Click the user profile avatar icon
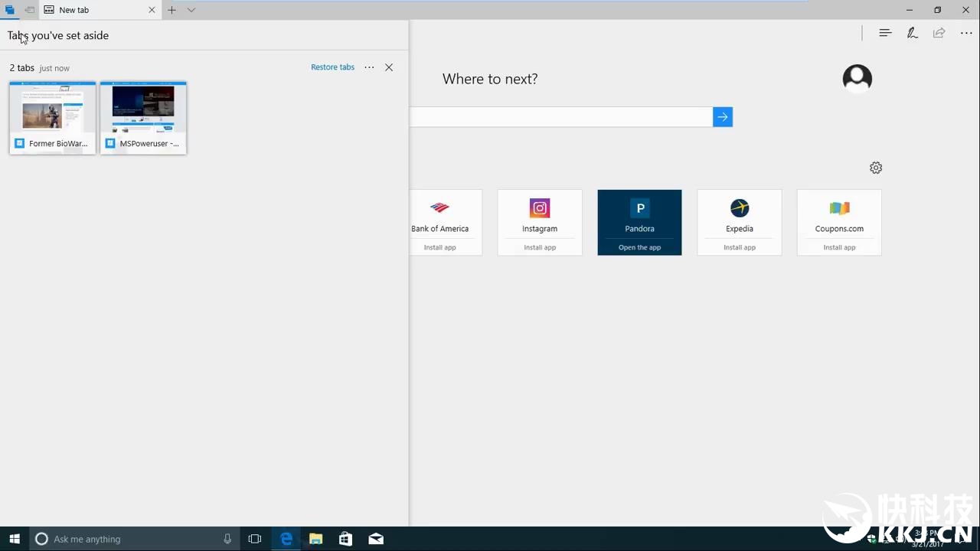The width and height of the screenshot is (980, 551). (x=857, y=79)
